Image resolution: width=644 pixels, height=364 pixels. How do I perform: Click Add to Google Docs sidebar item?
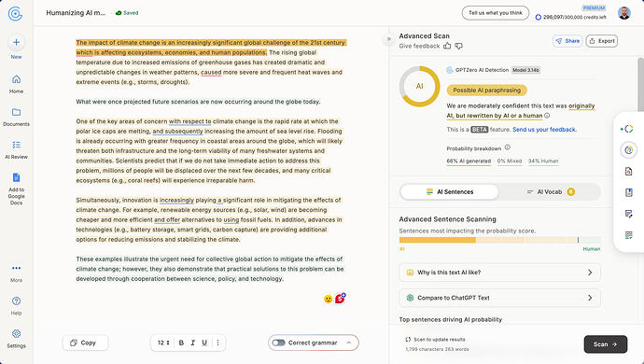tap(16, 189)
